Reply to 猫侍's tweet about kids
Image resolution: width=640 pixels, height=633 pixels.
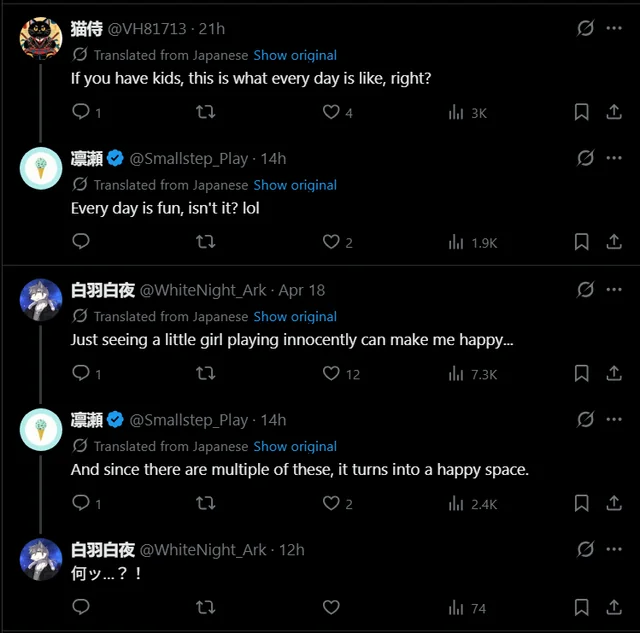pyautogui.click(x=82, y=112)
